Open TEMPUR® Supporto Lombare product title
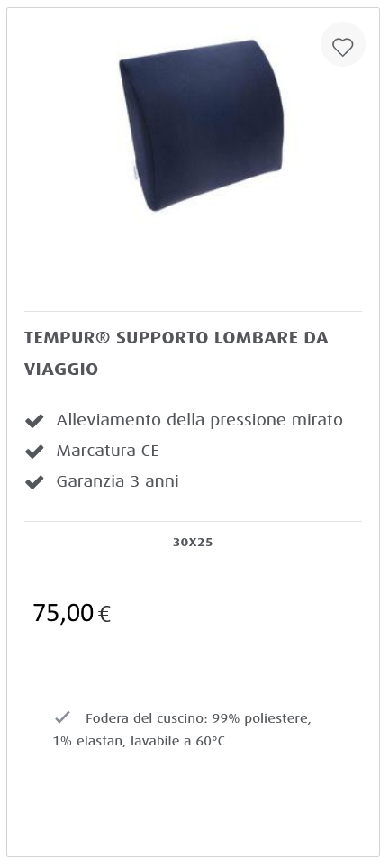Screen dimensions: 389x868 coord(176,353)
